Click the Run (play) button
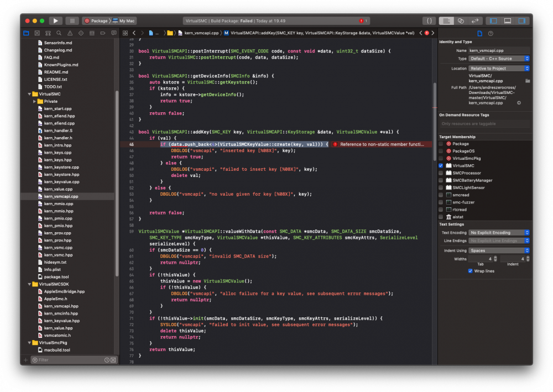This screenshot has width=553, height=392. coord(55,21)
